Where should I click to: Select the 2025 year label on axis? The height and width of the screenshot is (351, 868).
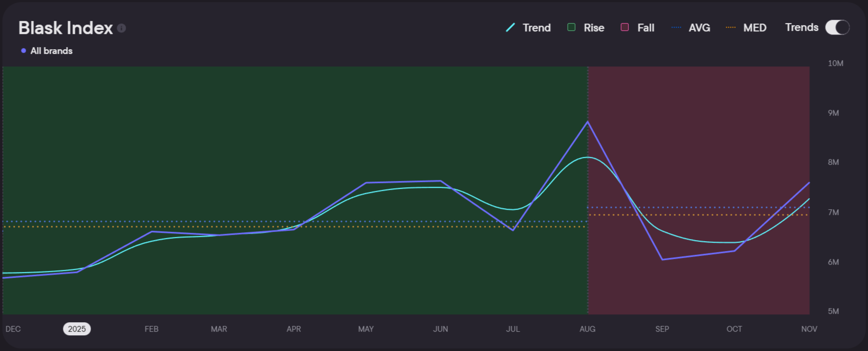77,329
